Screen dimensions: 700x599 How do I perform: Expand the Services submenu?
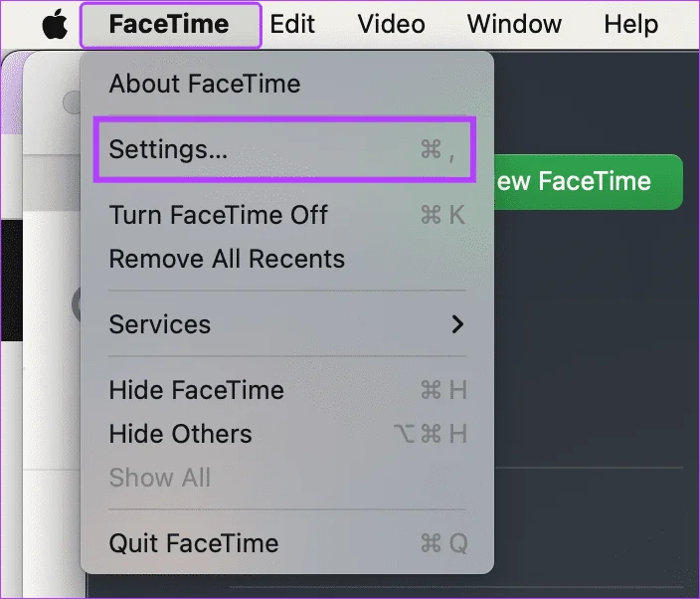tap(286, 324)
